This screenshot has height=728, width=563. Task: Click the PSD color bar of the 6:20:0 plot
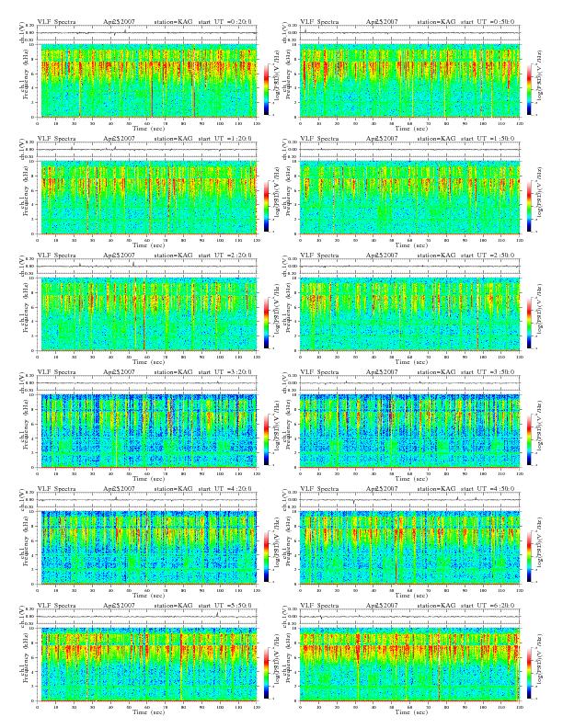tap(530, 673)
